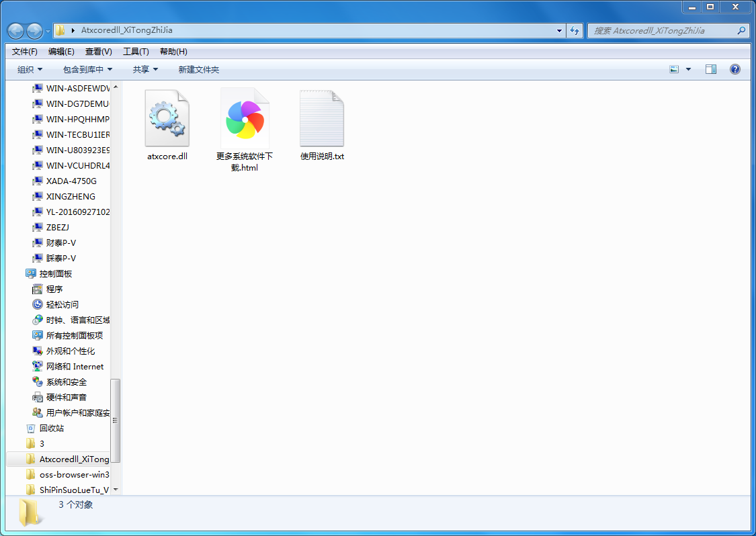Open the 帮助(H) menu
Viewport: 756px width, 536px height.
pos(173,51)
